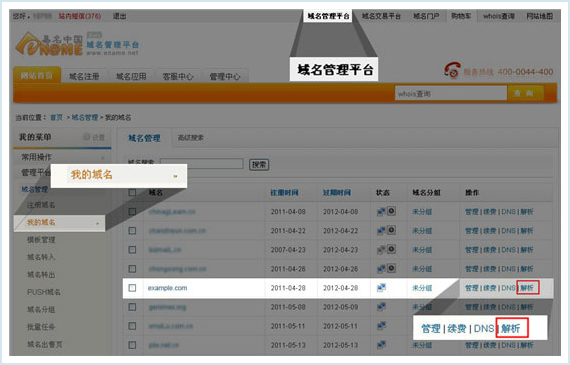Click status icon in 2011-05-08 row
Viewport: 570px width, 365px height.
point(381,307)
